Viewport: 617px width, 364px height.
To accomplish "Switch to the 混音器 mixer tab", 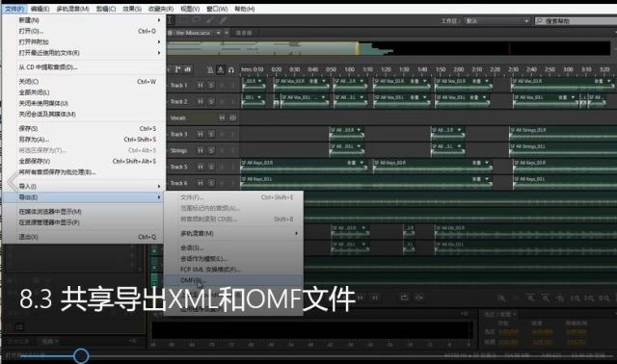I will [244, 33].
